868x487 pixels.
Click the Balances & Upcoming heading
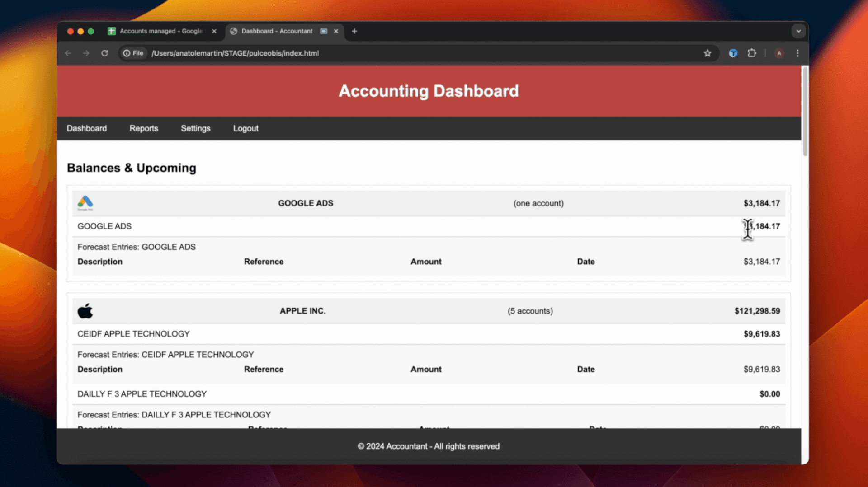coord(132,168)
